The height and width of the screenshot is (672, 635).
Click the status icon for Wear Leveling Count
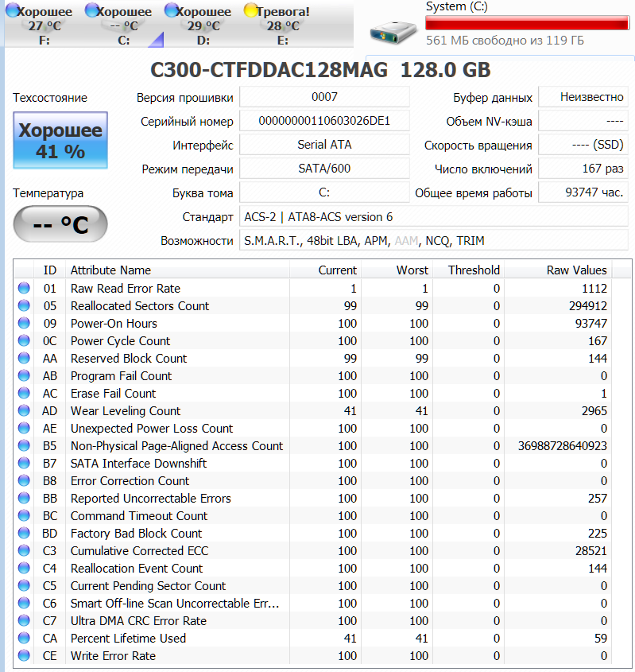pos(24,411)
